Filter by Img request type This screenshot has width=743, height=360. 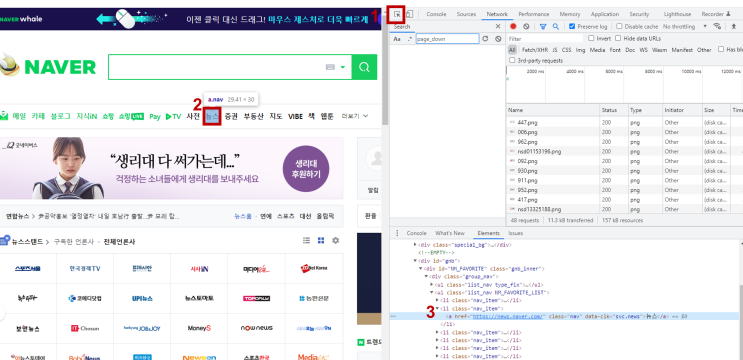tap(580, 50)
